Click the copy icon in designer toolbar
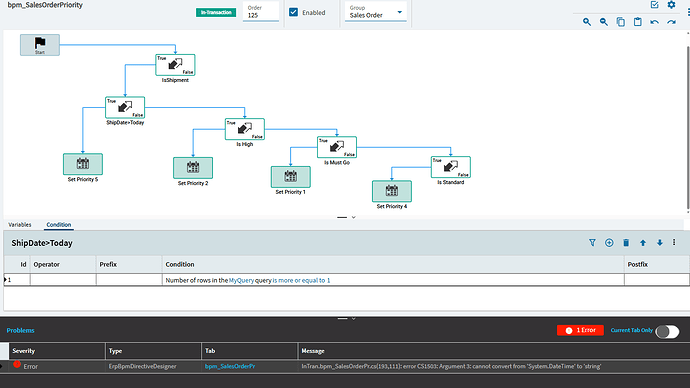The width and height of the screenshot is (690, 388). tap(620, 22)
